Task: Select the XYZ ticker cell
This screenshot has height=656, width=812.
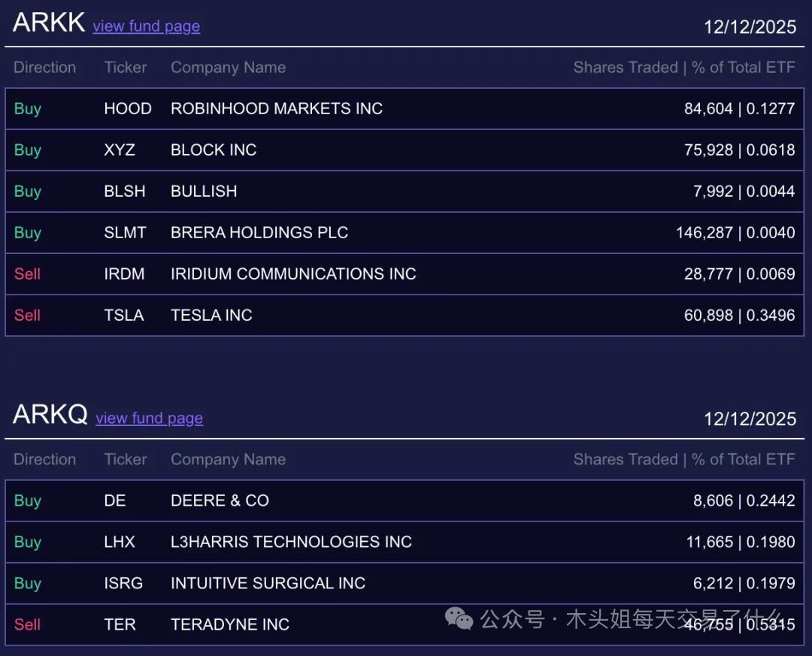Action: [120, 150]
